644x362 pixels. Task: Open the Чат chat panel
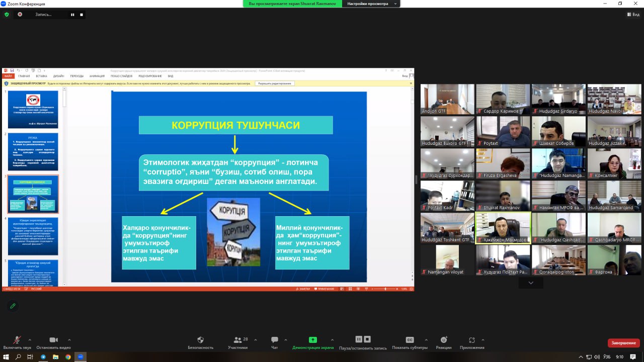pyautogui.click(x=275, y=340)
